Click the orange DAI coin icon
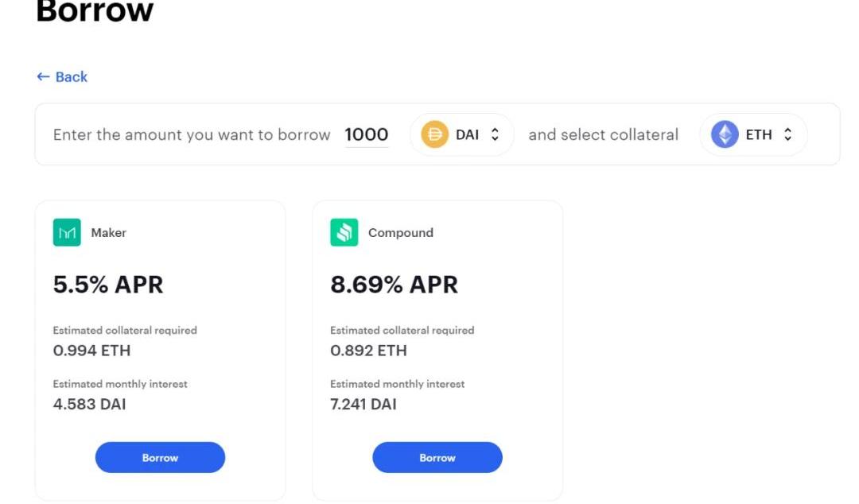Screen dimensions: 859x504 click(434, 134)
